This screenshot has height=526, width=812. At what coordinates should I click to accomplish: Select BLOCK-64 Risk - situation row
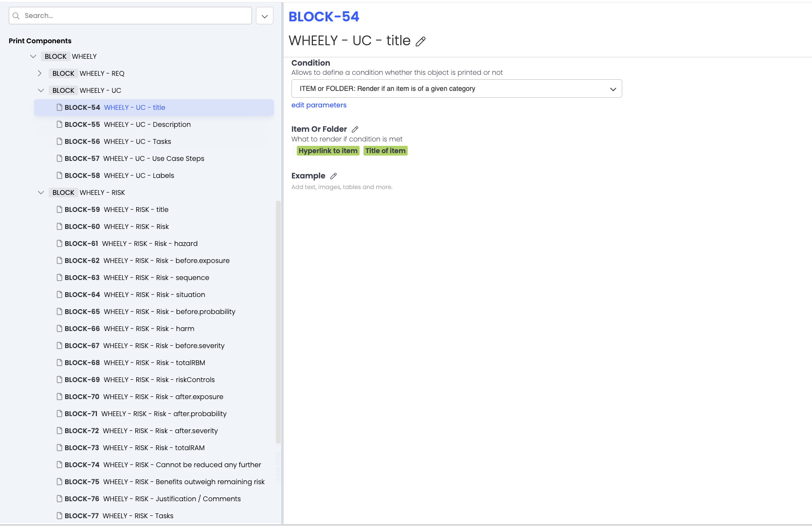pos(154,295)
